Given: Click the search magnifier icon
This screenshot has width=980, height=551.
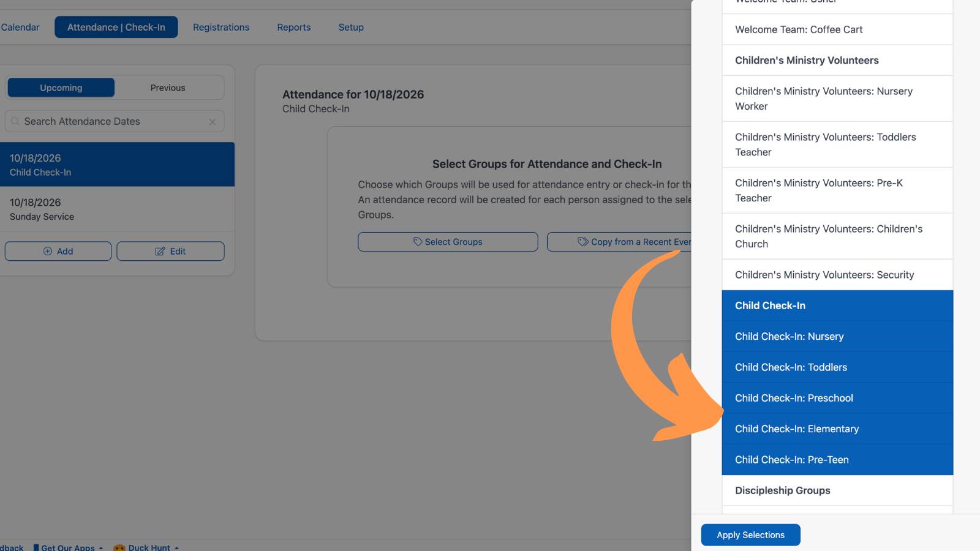Looking at the screenshot, I should pyautogui.click(x=15, y=121).
